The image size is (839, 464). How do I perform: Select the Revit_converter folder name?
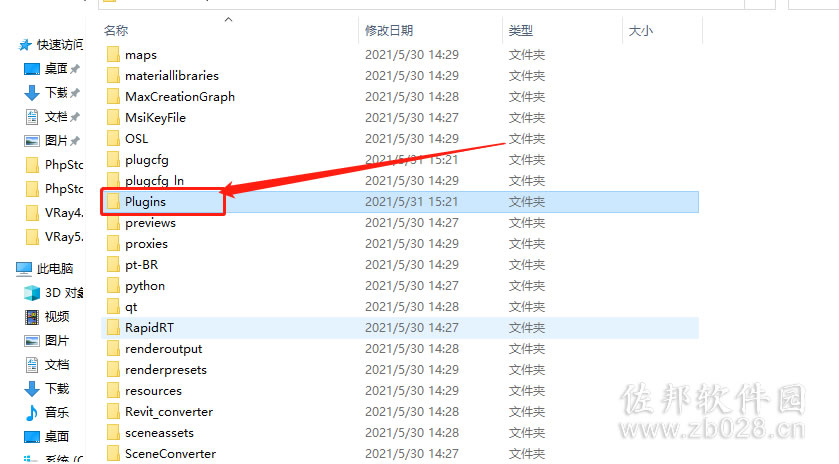point(169,412)
